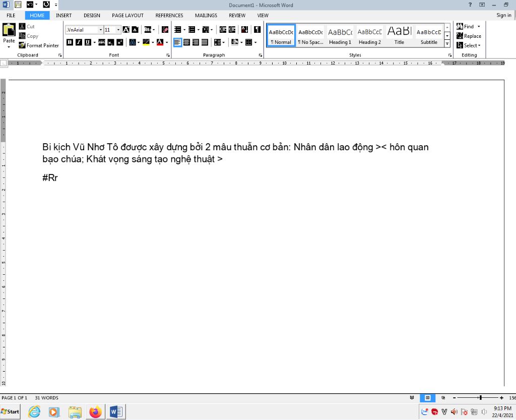Clear all formatting with eraser icon
This screenshot has width=516, height=420.
click(165, 30)
